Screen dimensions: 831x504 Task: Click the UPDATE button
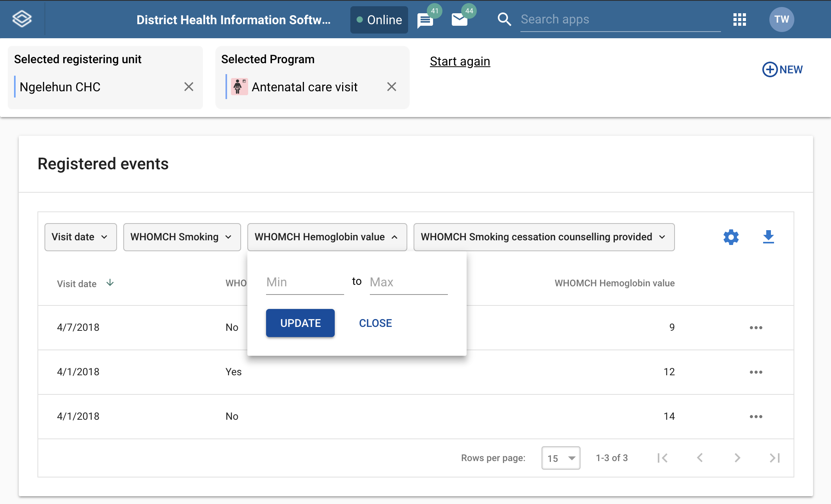coord(300,323)
